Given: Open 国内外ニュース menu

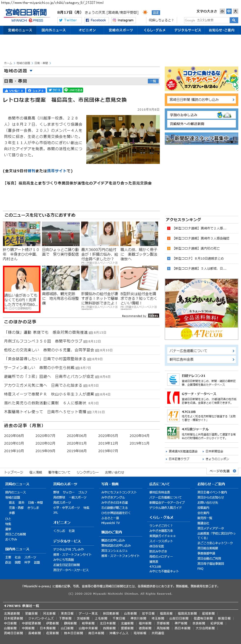Looking at the screenshot, I should click(x=53, y=30).
